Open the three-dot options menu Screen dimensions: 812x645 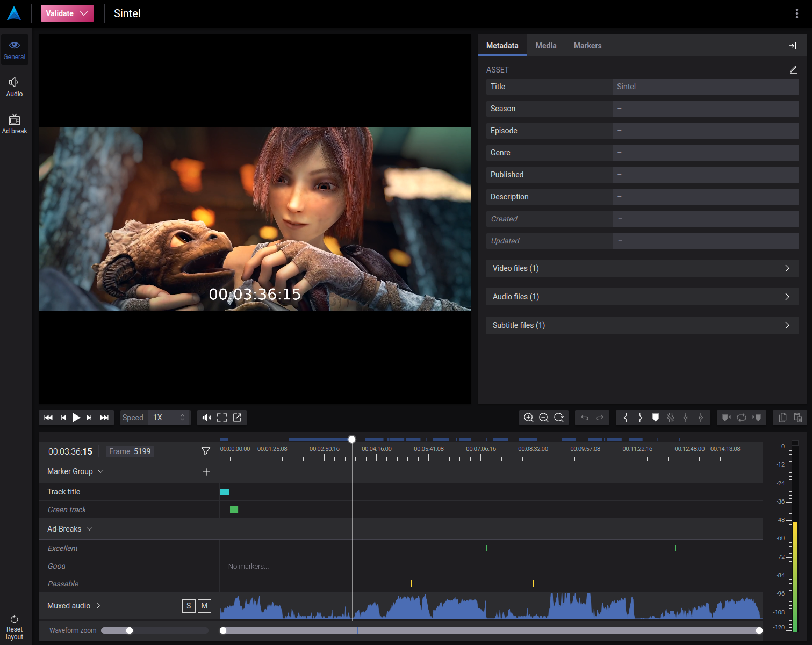click(796, 13)
